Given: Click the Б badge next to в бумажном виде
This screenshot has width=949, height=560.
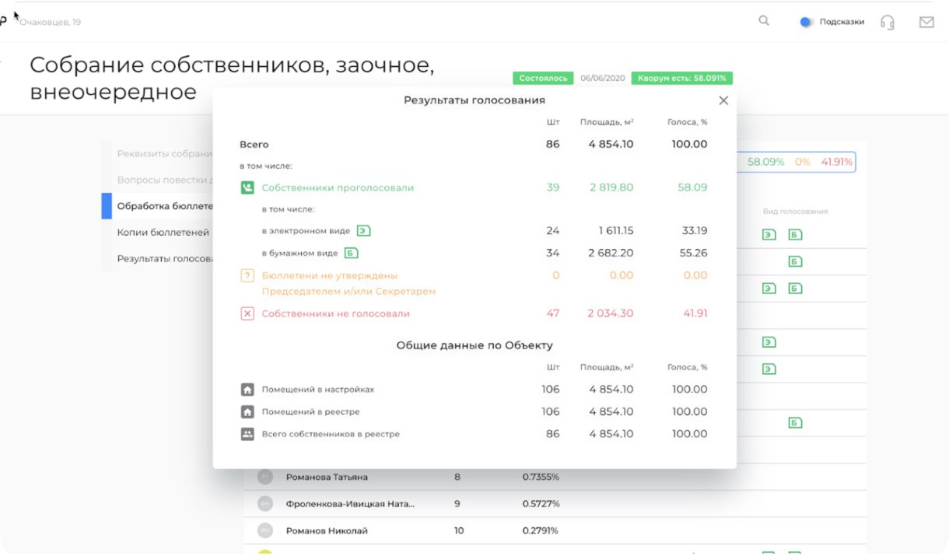Looking at the screenshot, I should [x=351, y=253].
